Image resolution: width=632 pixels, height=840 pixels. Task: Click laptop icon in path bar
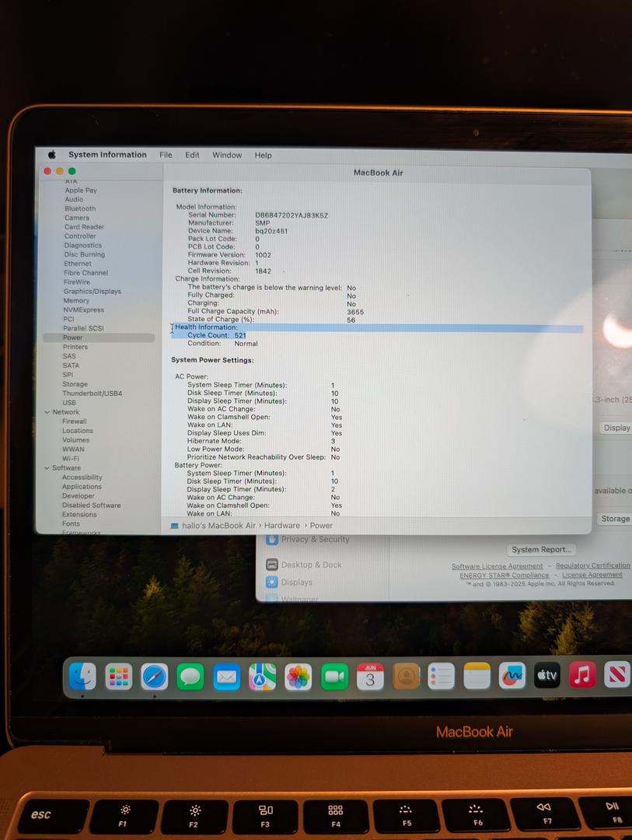click(174, 526)
